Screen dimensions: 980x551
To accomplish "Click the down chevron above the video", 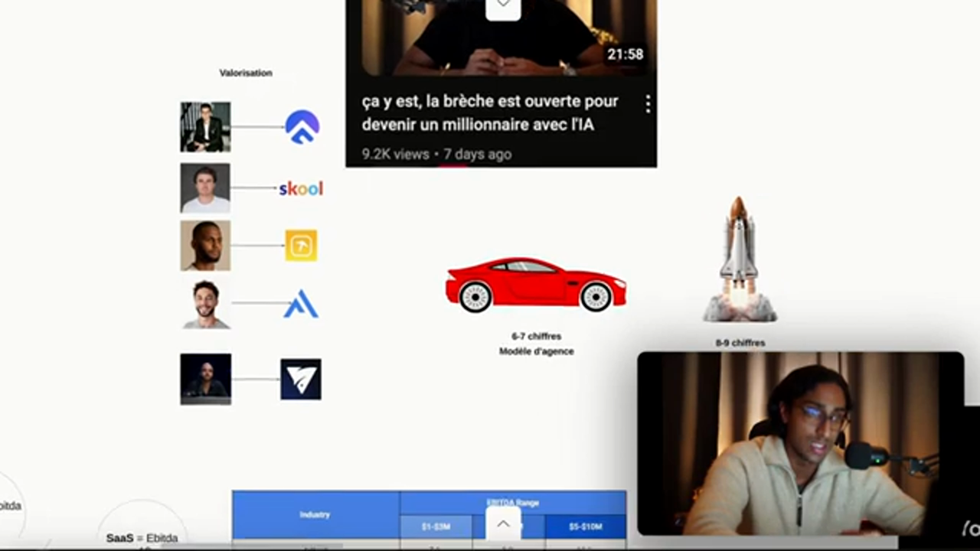I will [504, 7].
